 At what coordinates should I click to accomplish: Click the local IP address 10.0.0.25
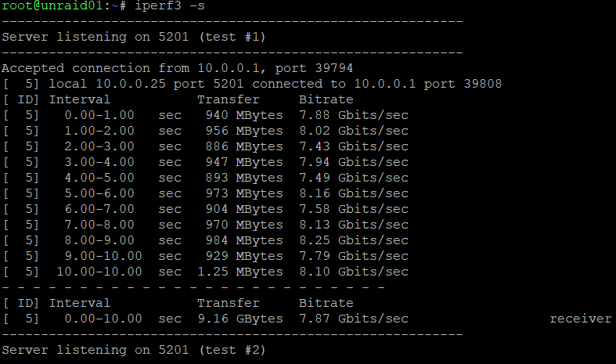tap(131, 84)
